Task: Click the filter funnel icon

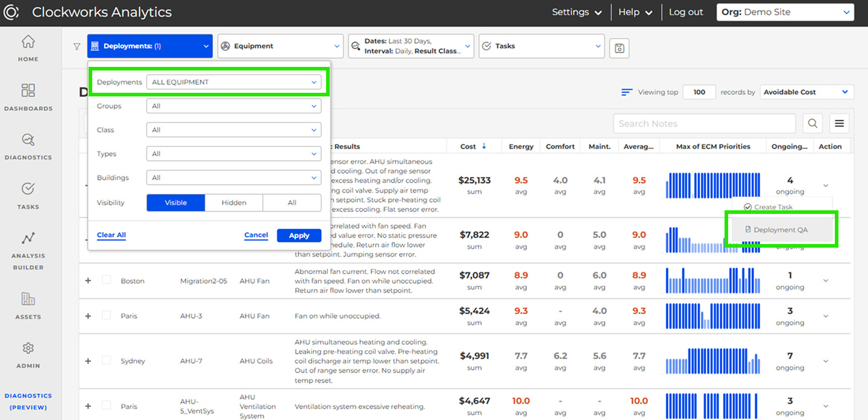Action: pyautogui.click(x=77, y=46)
